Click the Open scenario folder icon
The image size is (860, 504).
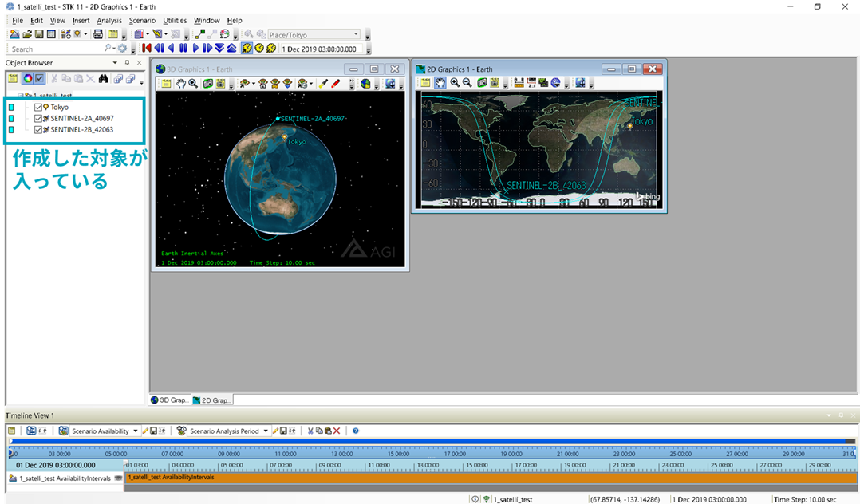tap(27, 34)
